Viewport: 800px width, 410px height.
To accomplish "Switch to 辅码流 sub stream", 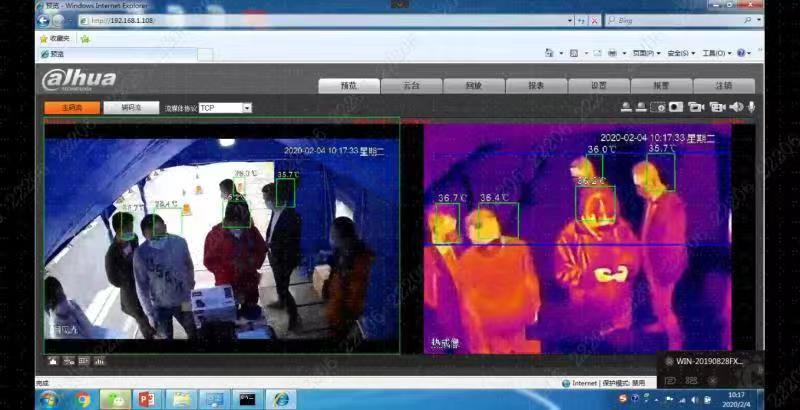I will [x=132, y=107].
